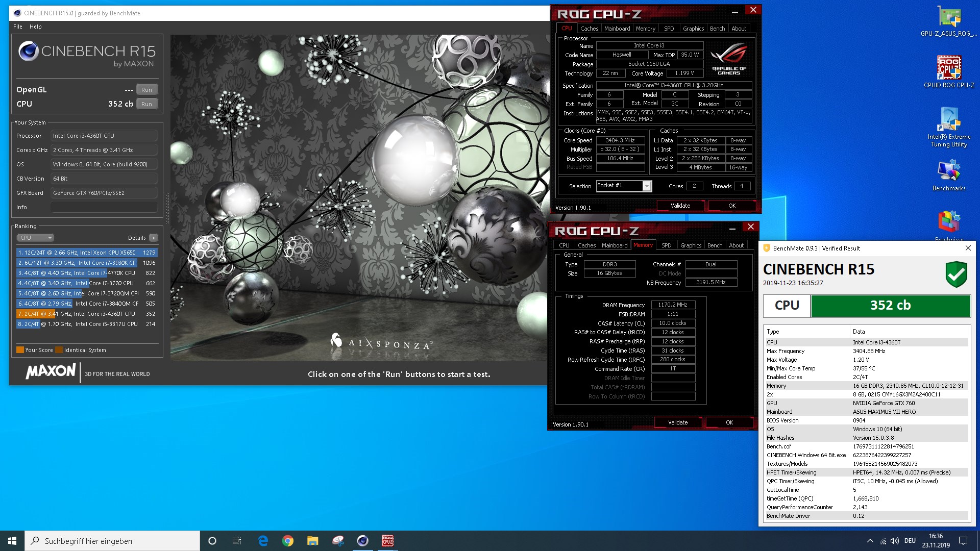Open the notification center icon
The height and width of the screenshot is (551, 980).
963,541
